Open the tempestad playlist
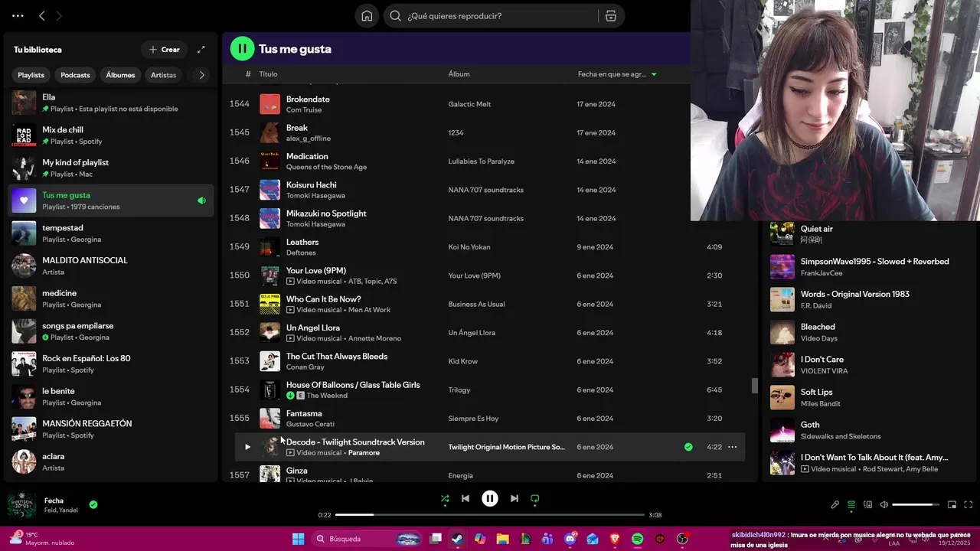The image size is (980, 551). [111, 233]
